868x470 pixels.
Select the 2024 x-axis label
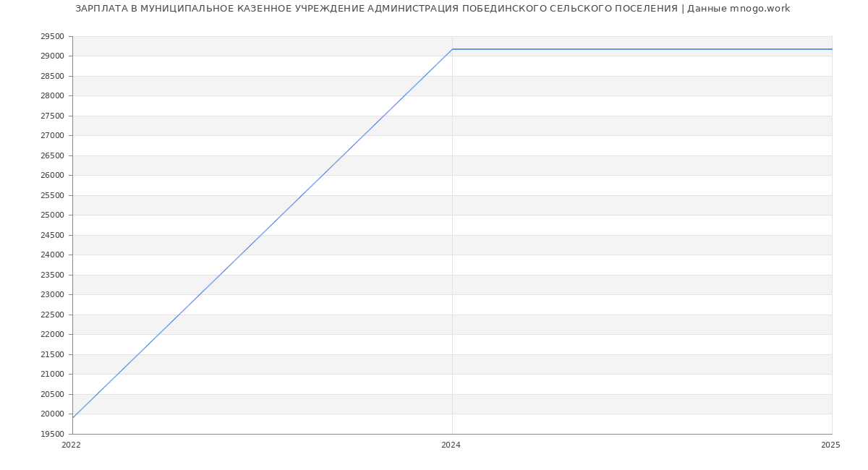point(451,445)
